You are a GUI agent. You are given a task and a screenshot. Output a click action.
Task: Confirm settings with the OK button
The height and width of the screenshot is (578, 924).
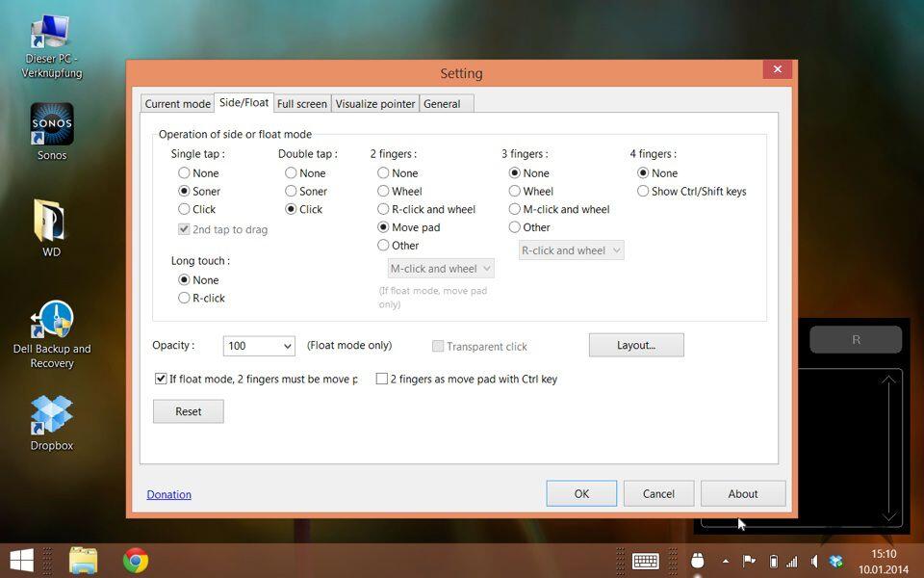(x=581, y=493)
